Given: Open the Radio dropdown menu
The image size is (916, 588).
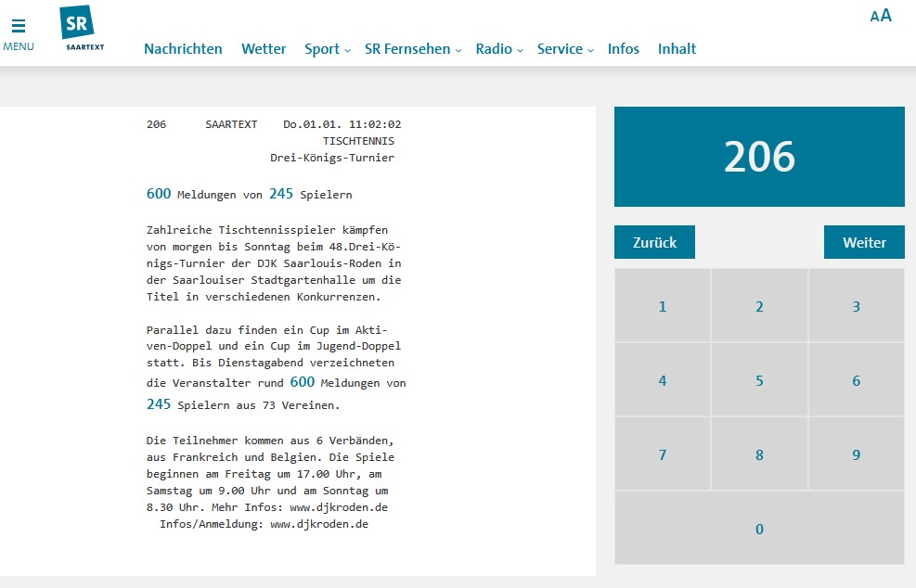Looking at the screenshot, I should tap(499, 49).
